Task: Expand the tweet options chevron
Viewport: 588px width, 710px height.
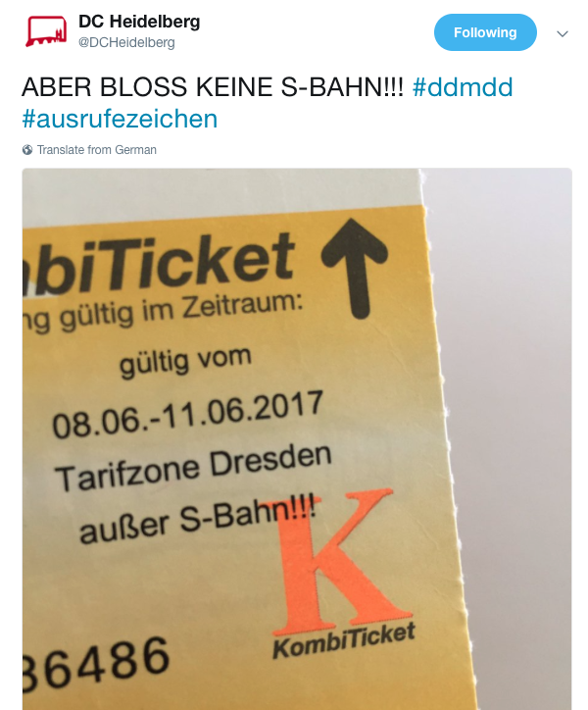Action: click(563, 33)
